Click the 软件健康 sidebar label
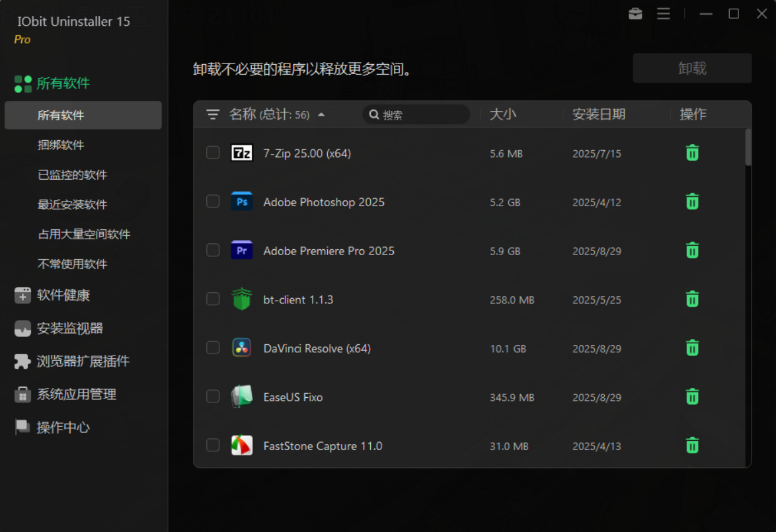Viewport: 776px width, 532px height. (63, 295)
